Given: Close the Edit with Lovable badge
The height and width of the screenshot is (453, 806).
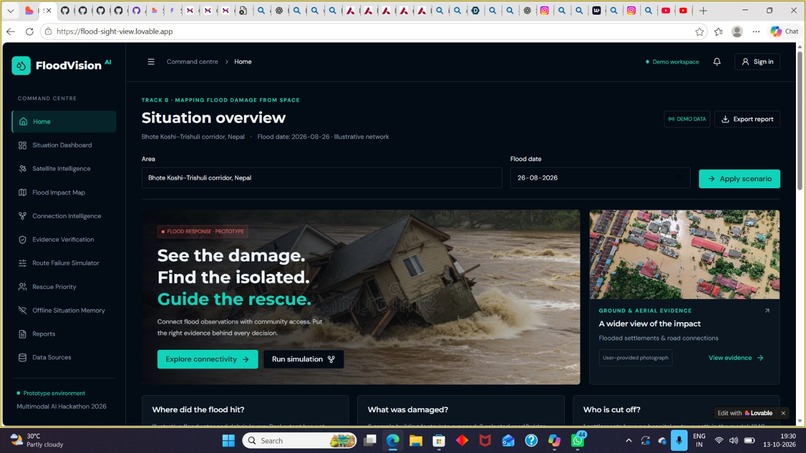Looking at the screenshot, I should (x=783, y=413).
